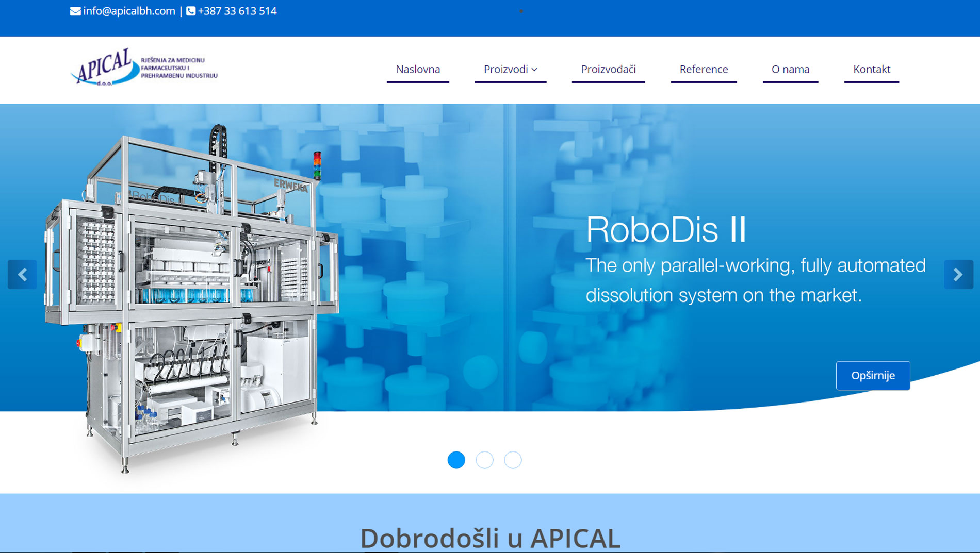Viewport: 980px width, 553px height.
Task: Advance to the next slide with the right arrow
Action: click(x=958, y=274)
